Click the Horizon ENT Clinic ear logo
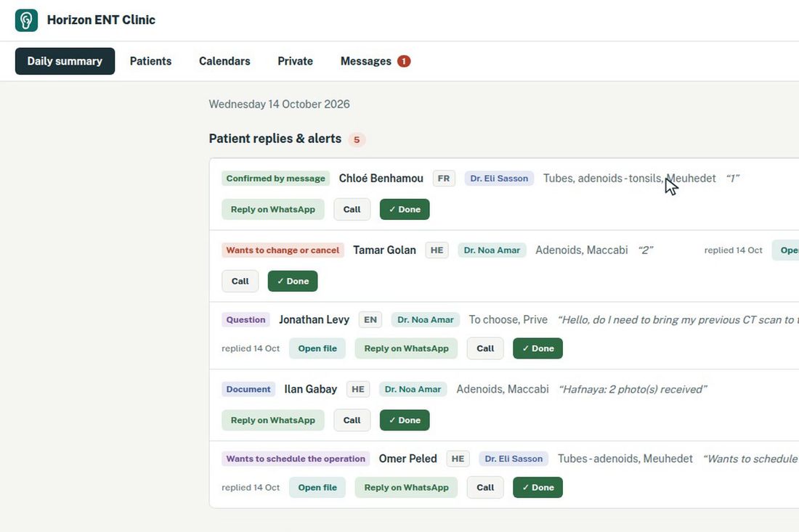Screen dimensions: 799x532 (x=26, y=20)
